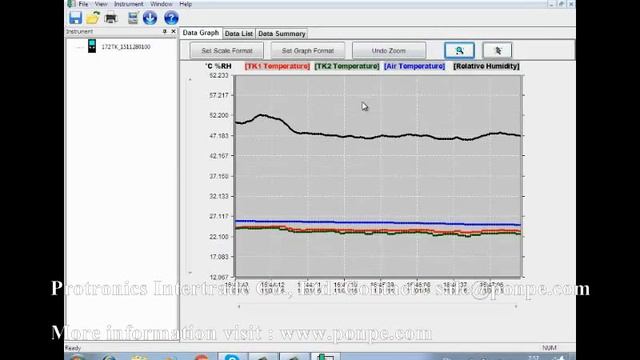Viewport: 640px width, 360px height.
Task: Switch to the Data Summary tab
Action: point(282,33)
